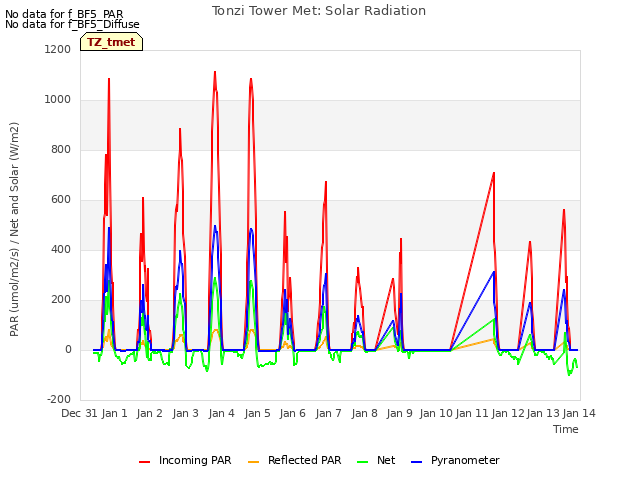Click the 1200 y-axis tick label
The width and height of the screenshot is (640, 480).
point(58,49)
